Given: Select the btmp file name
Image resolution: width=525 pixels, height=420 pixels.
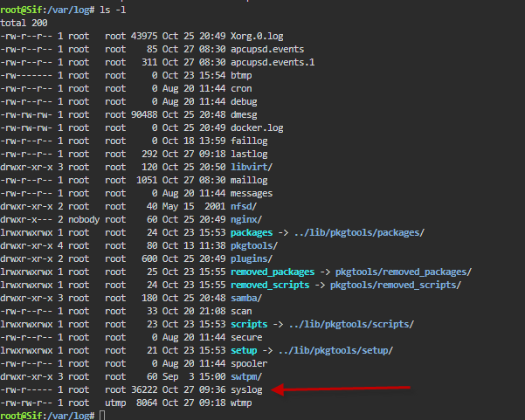Looking at the screenshot, I should pos(241,75).
